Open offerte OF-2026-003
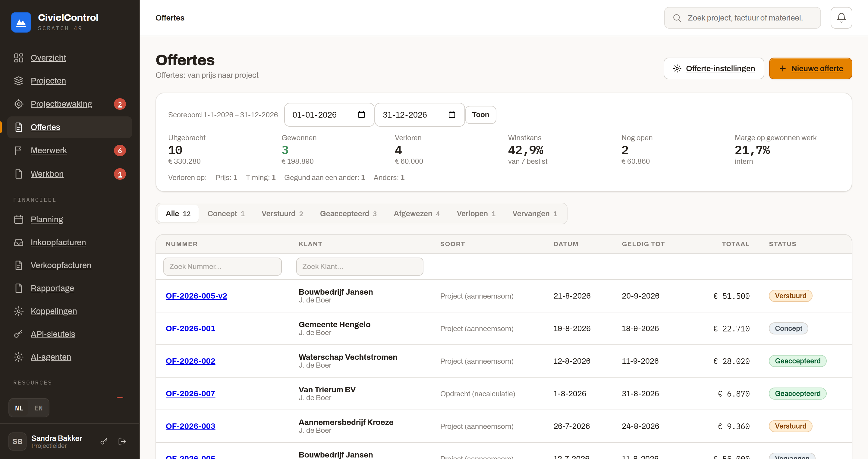The width and height of the screenshot is (868, 459). click(190, 426)
